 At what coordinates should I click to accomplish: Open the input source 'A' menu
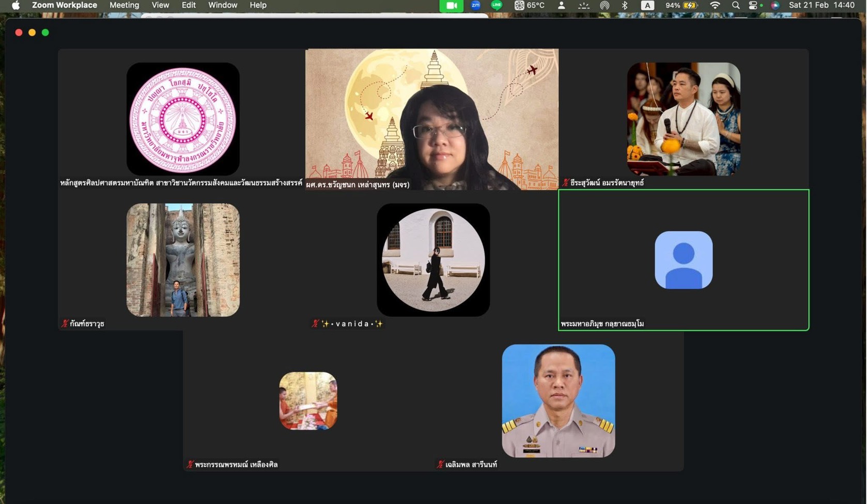[x=647, y=5]
